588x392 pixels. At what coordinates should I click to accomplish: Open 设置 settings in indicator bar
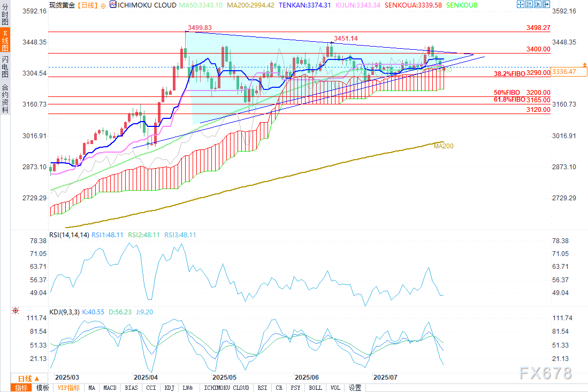(x=355, y=388)
